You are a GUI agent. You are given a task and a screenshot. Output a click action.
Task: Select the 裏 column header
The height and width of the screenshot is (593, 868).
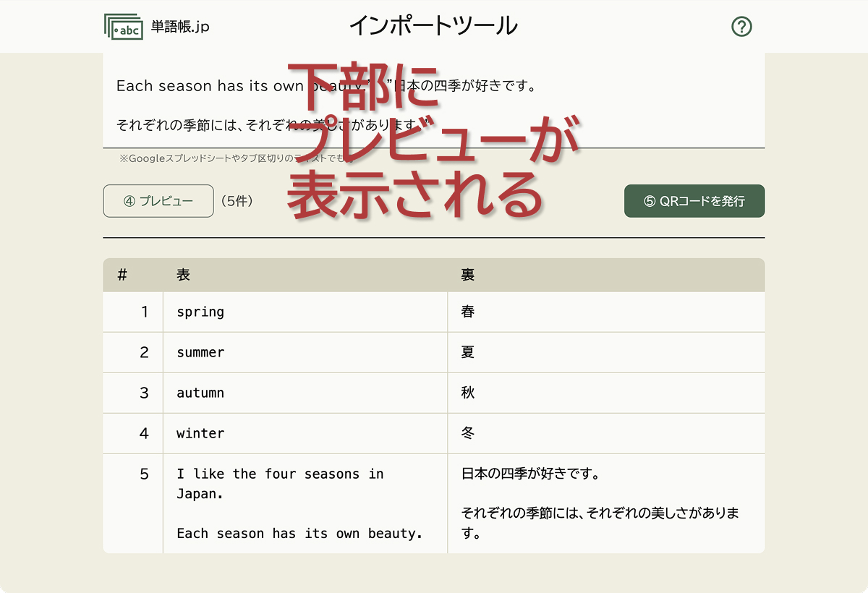point(467,275)
